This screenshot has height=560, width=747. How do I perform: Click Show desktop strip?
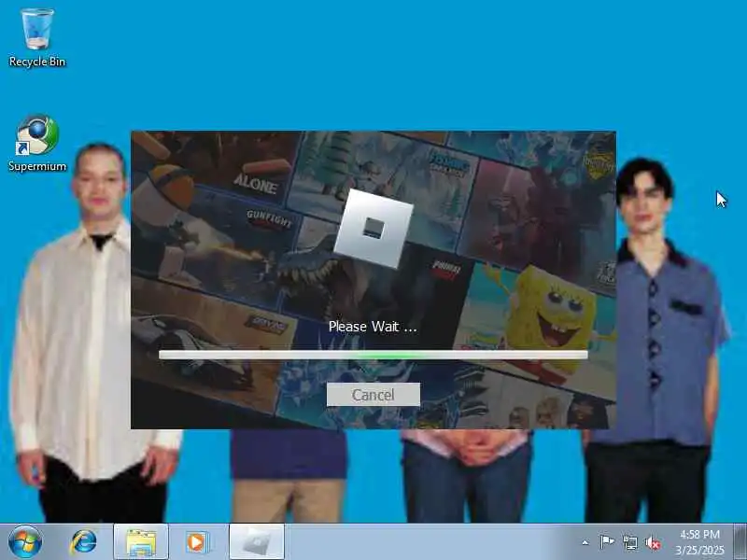coord(740,542)
